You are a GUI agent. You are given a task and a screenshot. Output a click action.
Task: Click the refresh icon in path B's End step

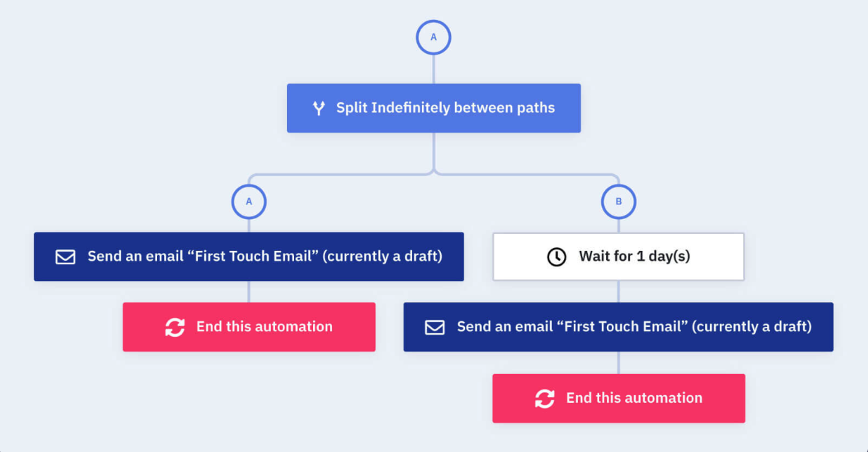(545, 399)
